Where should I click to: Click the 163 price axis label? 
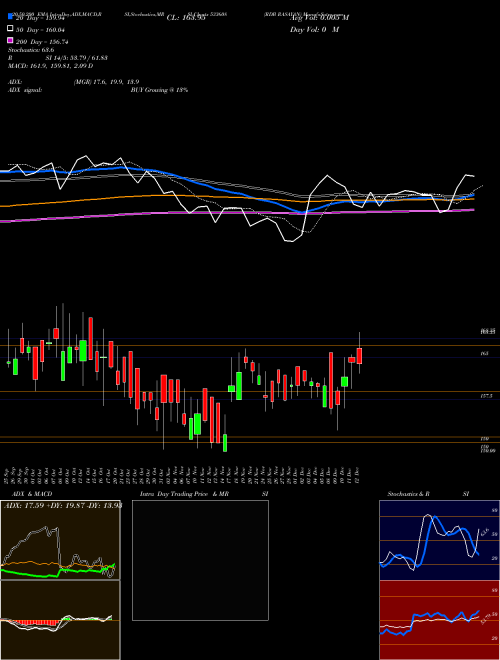coord(484,354)
